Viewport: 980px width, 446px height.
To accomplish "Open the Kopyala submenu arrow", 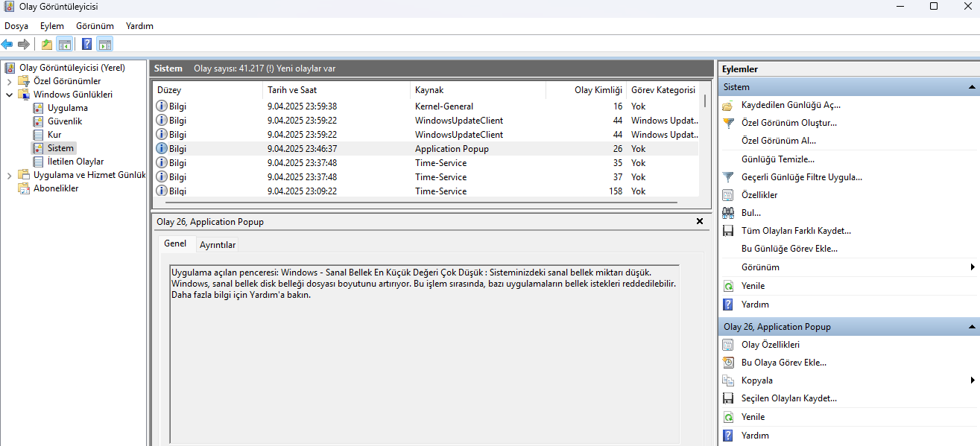I will [x=973, y=380].
